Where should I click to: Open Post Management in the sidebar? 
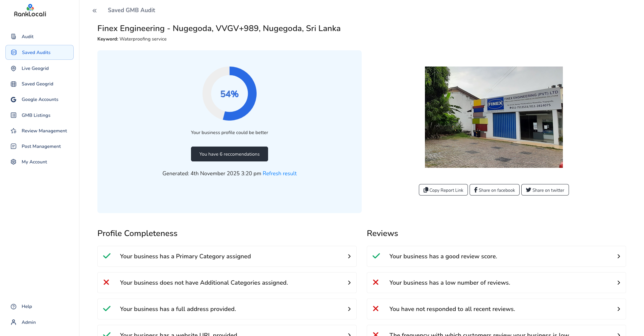coord(41,147)
